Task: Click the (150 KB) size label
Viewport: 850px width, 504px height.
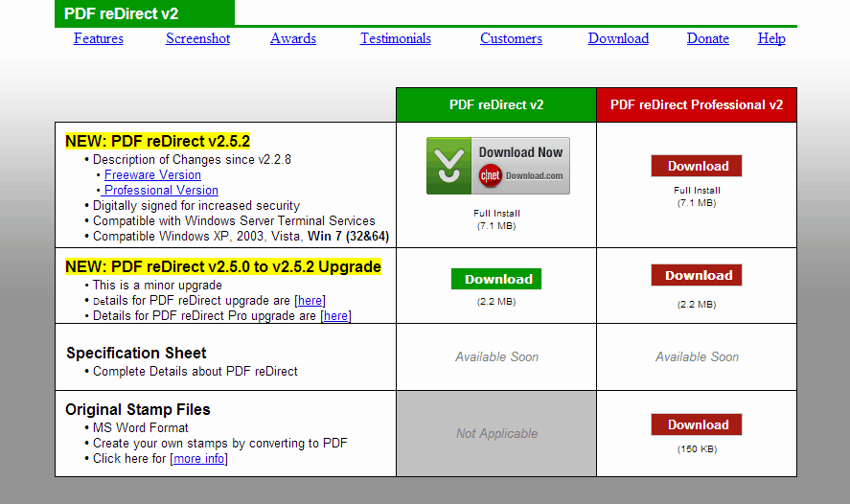Action: pos(697,449)
